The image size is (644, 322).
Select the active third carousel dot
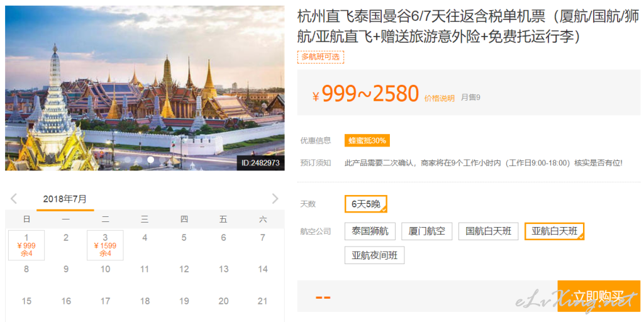151,159
